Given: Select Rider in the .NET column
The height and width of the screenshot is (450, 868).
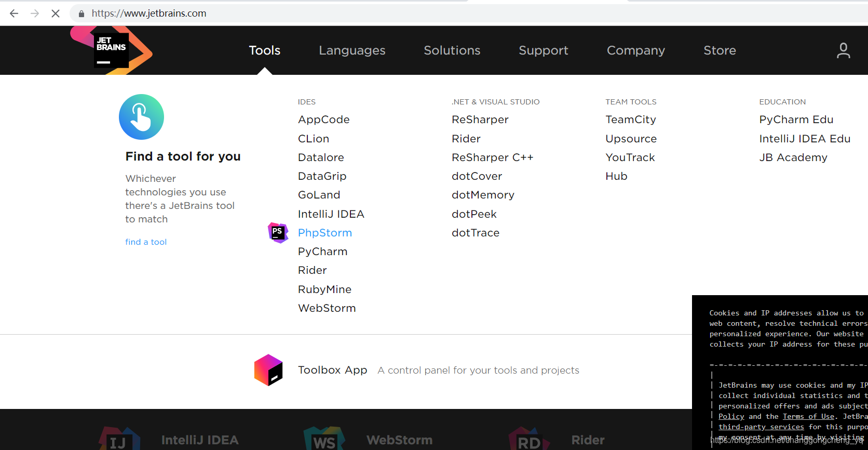Looking at the screenshot, I should [466, 139].
